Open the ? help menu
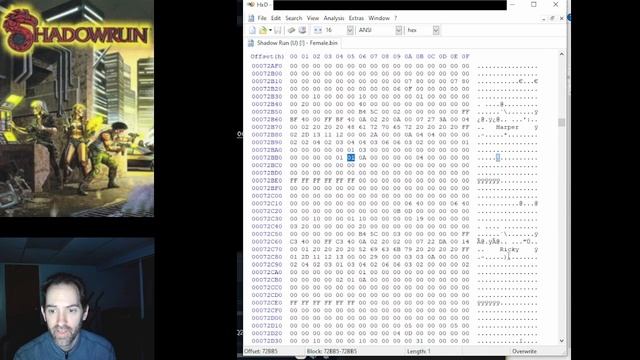 pos(396,18)
